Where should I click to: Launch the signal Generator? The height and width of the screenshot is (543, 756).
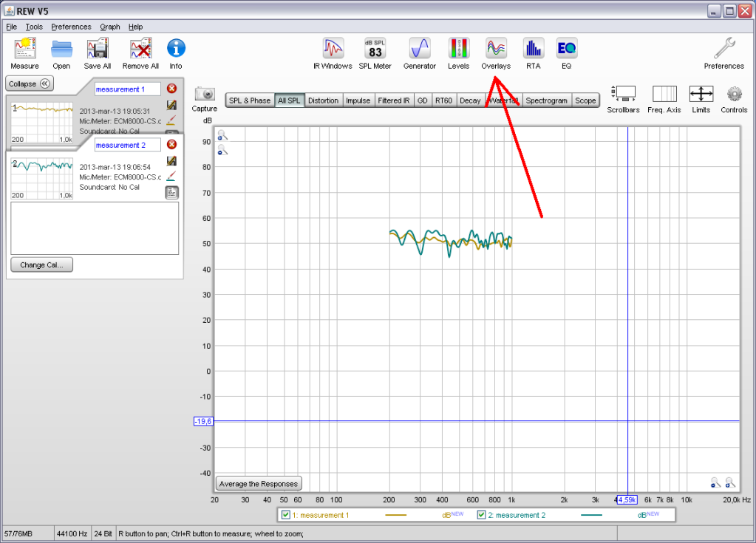(419, 49)
